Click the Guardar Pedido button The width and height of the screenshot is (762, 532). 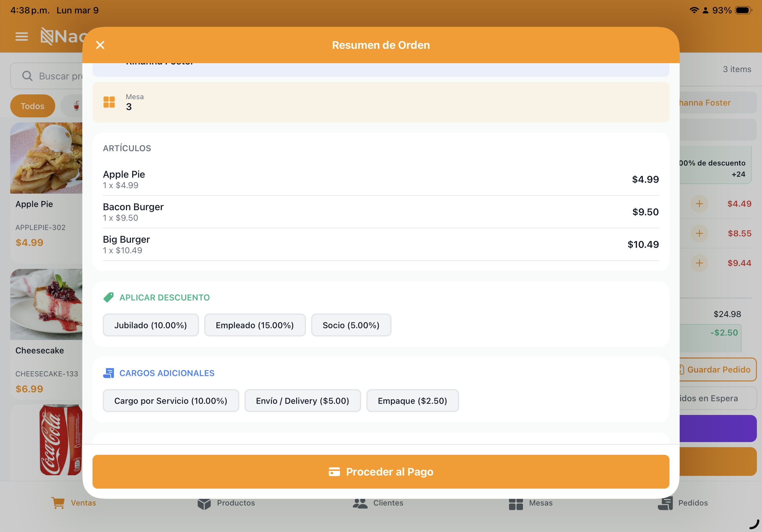(718, 369)
